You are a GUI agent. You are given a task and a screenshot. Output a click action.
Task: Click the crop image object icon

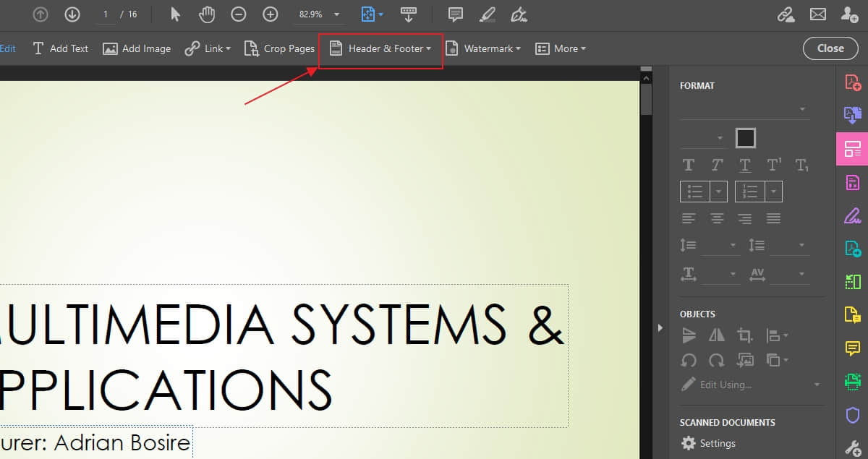[745, 335]
